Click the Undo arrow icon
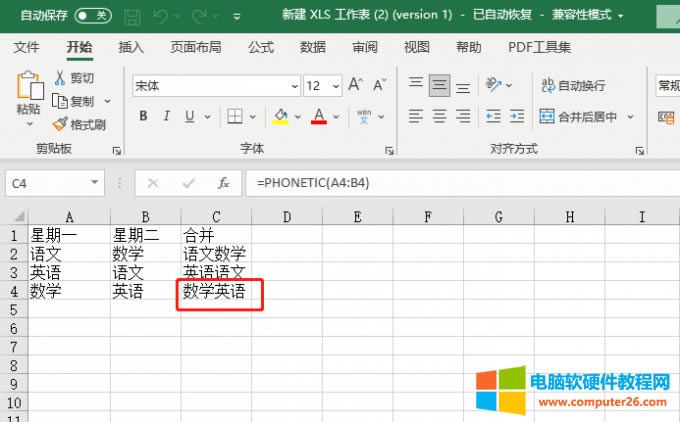Viewport: 680px width, 422px height. coord(161,17)
